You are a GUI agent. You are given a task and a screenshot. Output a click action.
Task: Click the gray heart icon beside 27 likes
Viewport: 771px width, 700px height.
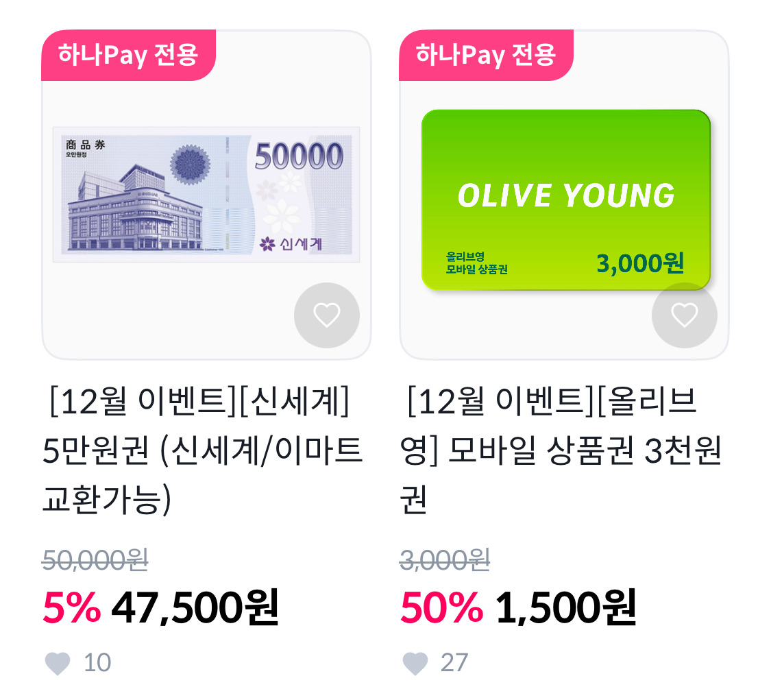pos(415,664)
